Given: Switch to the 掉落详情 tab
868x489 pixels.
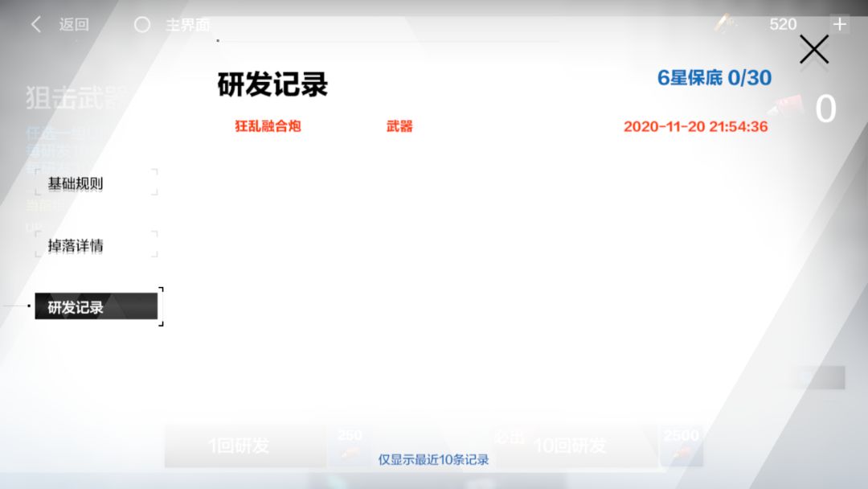Looking at the screenshot, I should (96, 244).
